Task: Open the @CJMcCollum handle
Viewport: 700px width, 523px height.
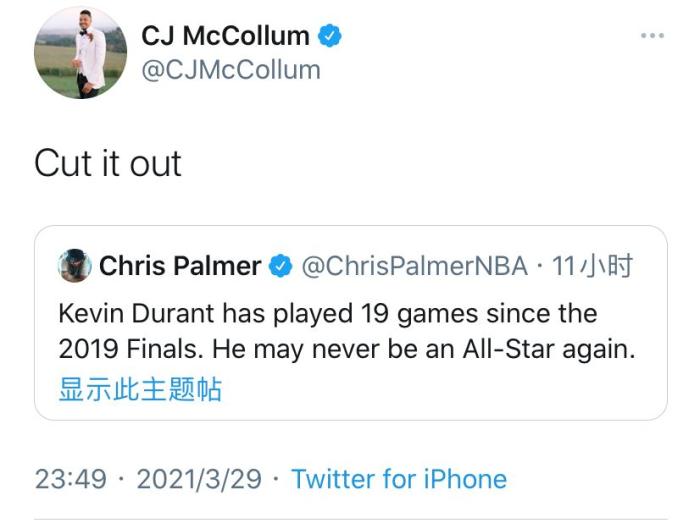Action: (x=231, y=69)
